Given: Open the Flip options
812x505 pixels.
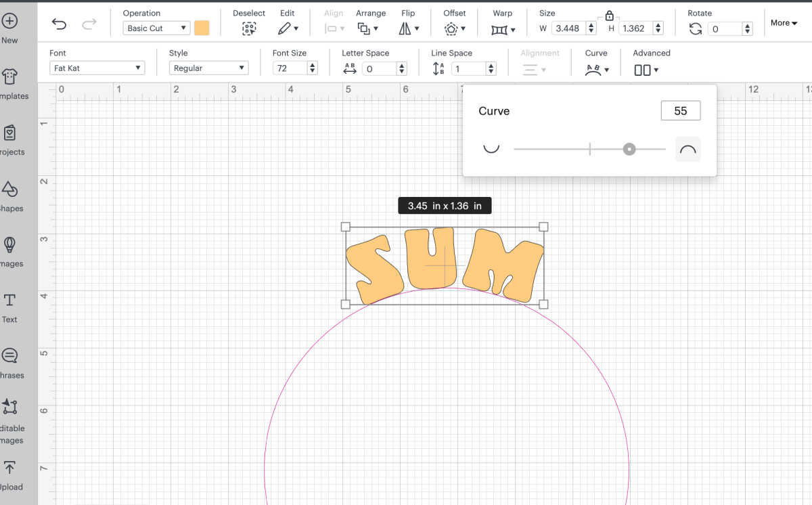Looking at the screenshot, I should point(409,28).
